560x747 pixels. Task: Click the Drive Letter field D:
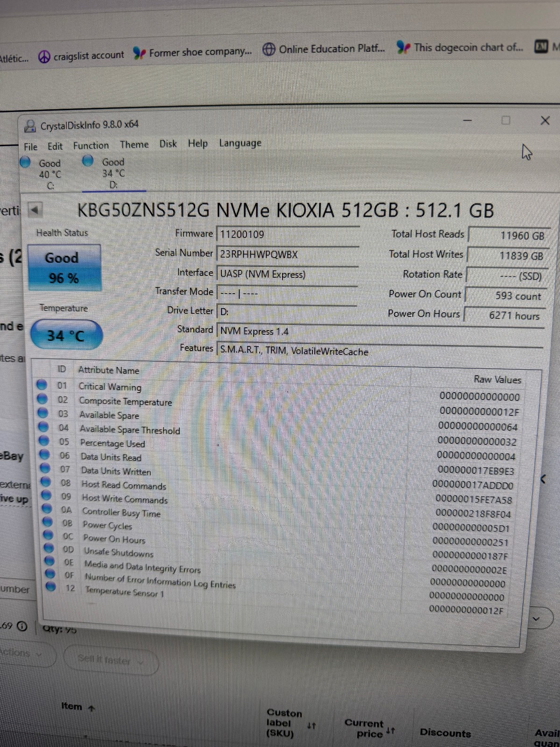pyautogui.click(x=287, y=312)
